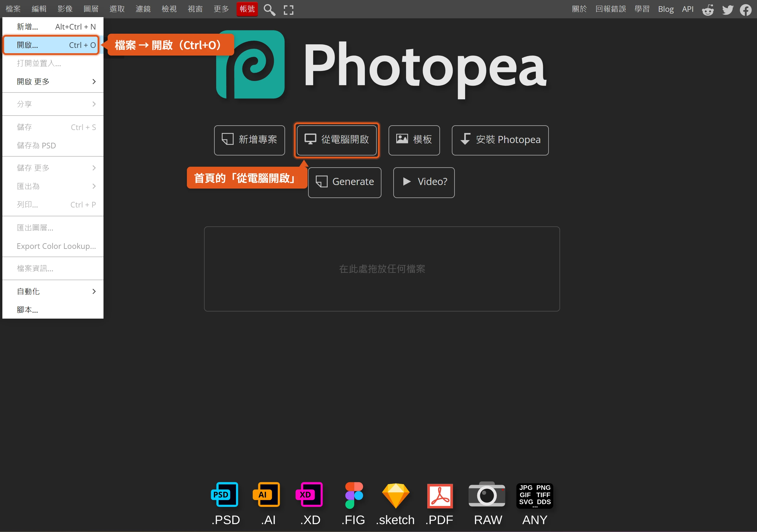Expand the 分享 submenu arrow
Image resolution: width=757 pixels, height=532 pixels.
pyautogui.click(x=94, y=104)
